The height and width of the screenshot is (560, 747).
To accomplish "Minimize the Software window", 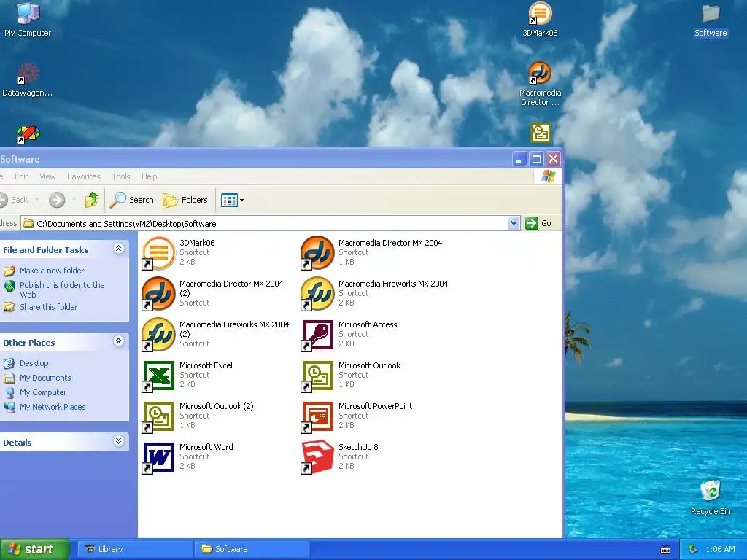I will (519, 158).
